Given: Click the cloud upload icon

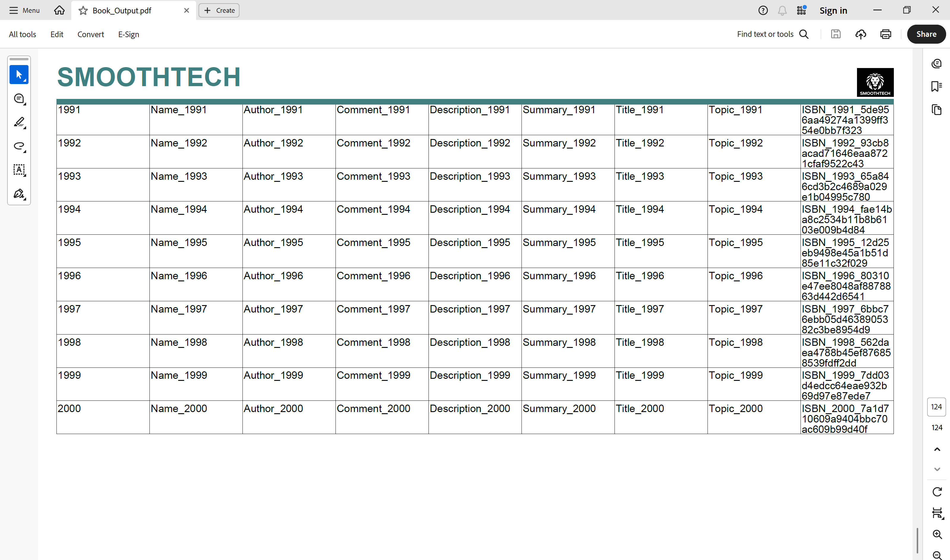Looking at the screenshot, I should (861, 34).
